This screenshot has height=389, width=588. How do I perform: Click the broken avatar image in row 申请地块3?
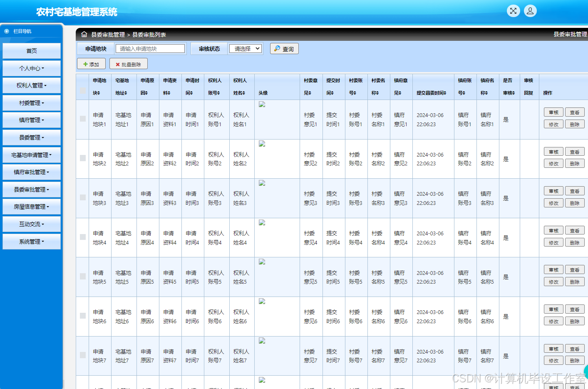point(262,183)
